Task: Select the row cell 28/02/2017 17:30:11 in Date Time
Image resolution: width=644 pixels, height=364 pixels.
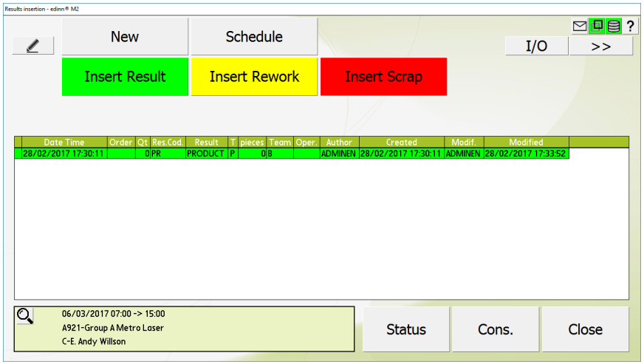Action: tap(64, 154)
